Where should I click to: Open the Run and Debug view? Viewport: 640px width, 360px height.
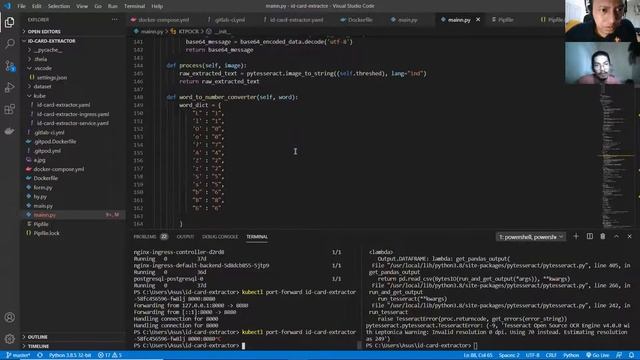point(9,87)
